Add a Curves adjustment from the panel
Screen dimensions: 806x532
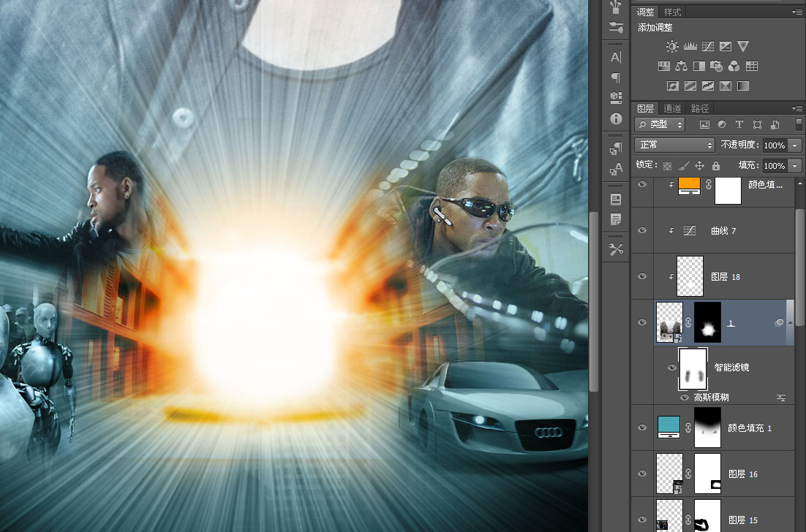[x=708, y=47]
